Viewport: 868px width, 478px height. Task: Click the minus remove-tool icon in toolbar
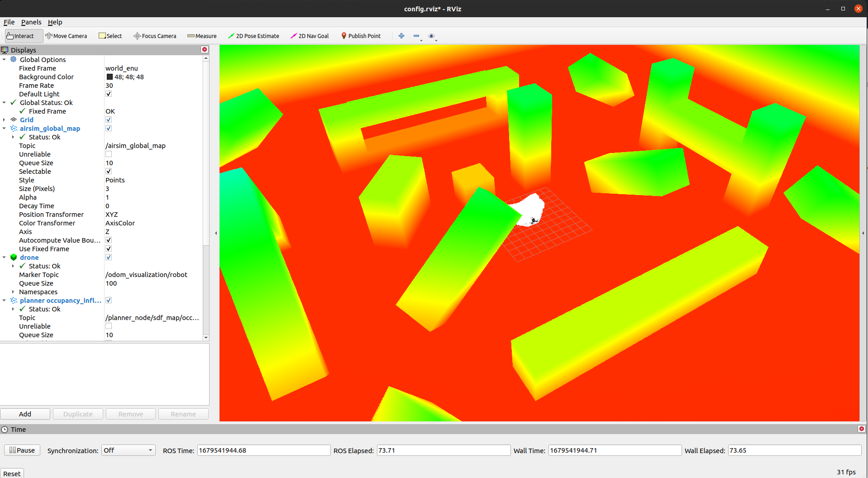[x=416, y=36]
